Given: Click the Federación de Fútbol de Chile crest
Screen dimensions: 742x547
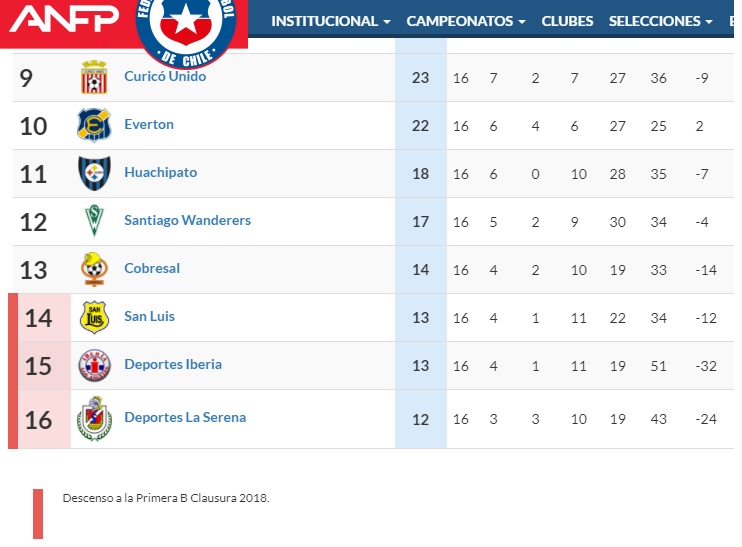Looking at the screenshot, I should (x=186, y=30).
